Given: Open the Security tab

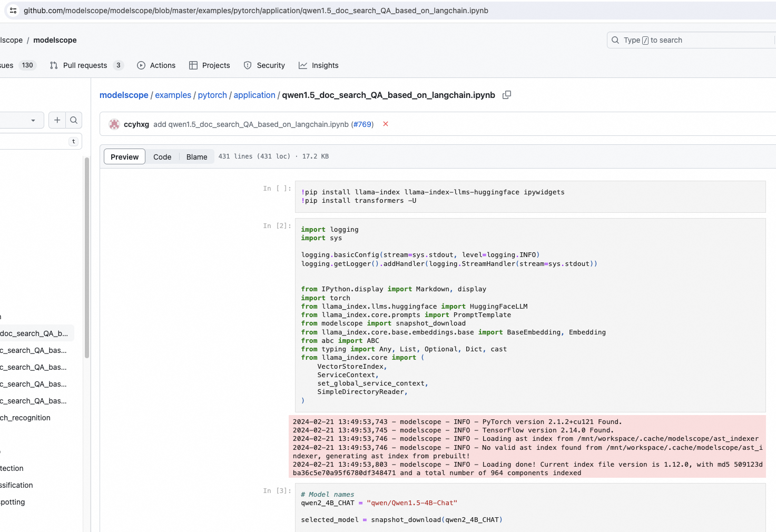Looking at the screenshot, I should 264,65.
